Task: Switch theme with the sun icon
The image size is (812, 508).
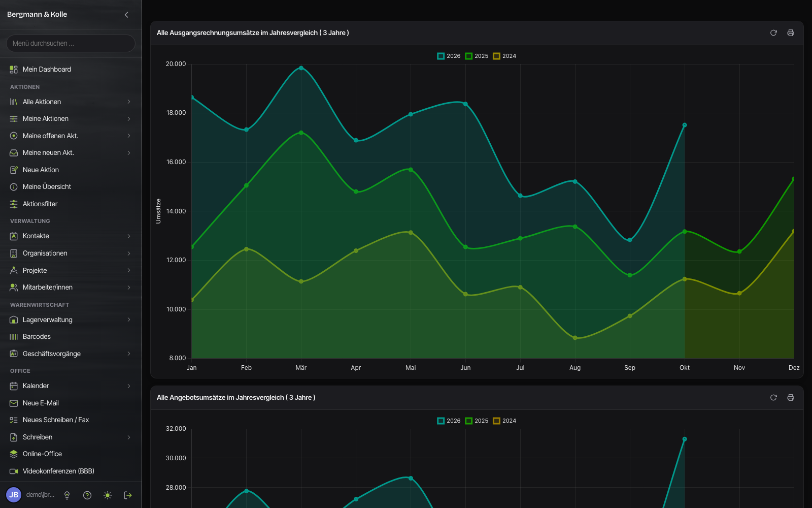Action: (108, 495)
